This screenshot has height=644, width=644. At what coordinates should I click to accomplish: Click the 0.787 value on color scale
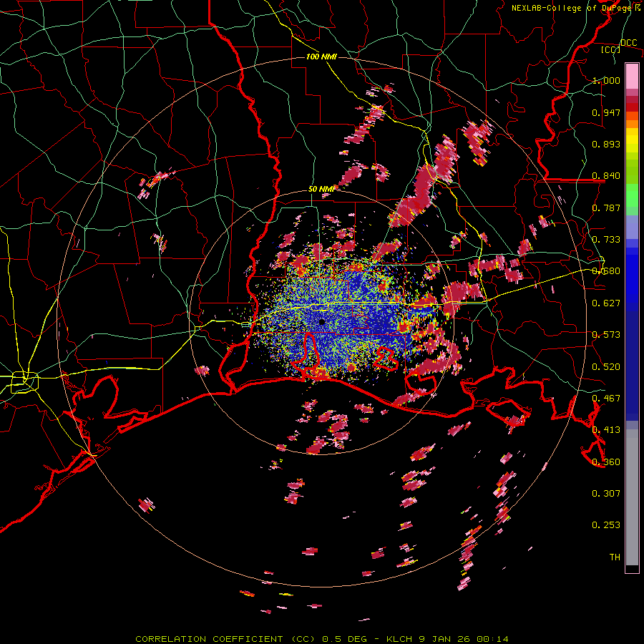[x=606, y=208]
